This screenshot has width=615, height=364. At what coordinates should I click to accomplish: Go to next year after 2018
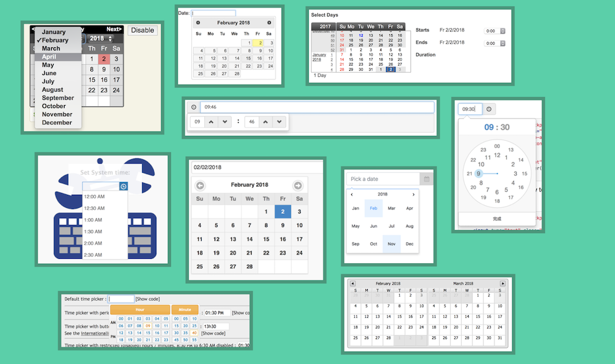coord(413,194)
